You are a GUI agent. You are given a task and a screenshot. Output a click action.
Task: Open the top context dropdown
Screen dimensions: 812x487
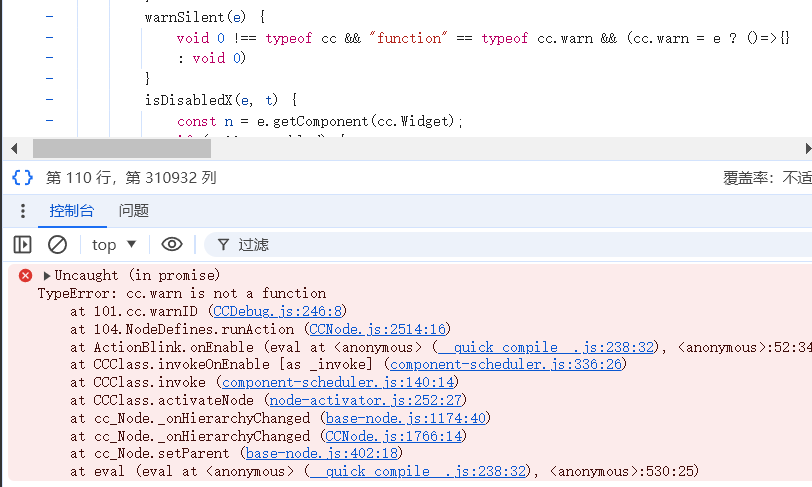tap(114, 244)
